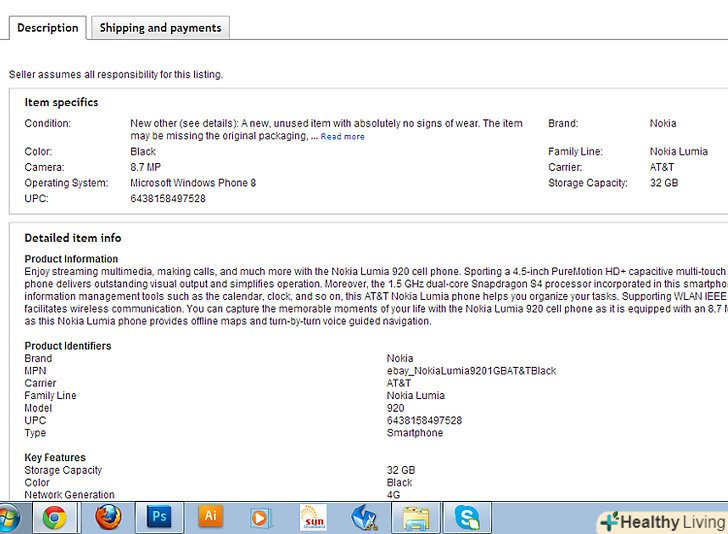
Task: Open Skype from the taskbar
Action: (467, 518)
